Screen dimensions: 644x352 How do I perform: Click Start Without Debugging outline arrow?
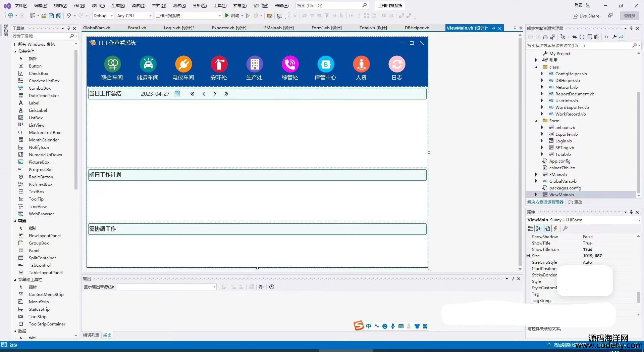click(x=248, y=15)
